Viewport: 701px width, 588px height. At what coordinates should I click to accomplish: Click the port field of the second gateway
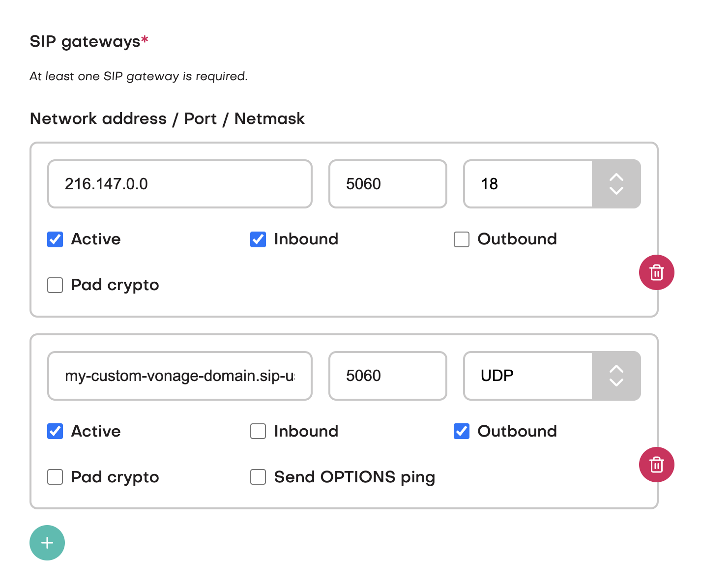pyautogui.click(x=387, y=376)
